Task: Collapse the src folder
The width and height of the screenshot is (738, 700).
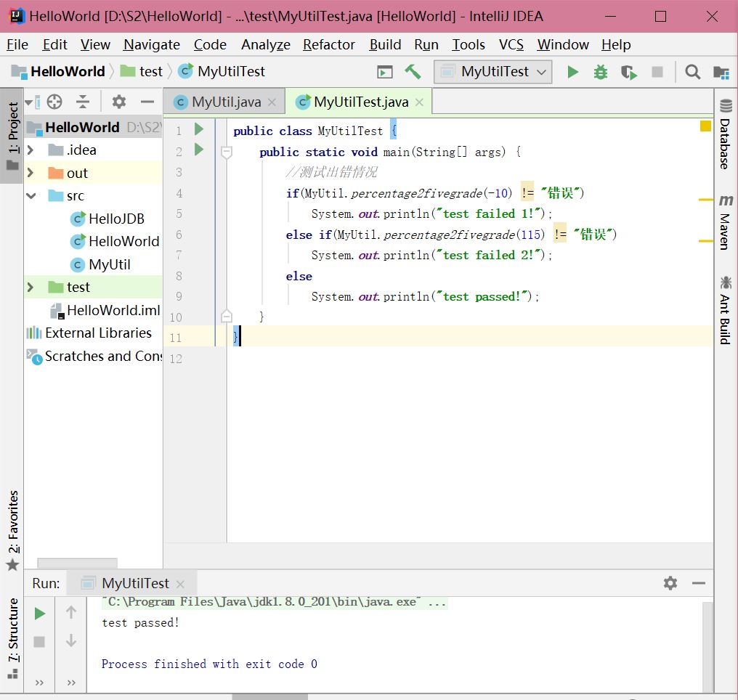Action: [x=31, y=196]
